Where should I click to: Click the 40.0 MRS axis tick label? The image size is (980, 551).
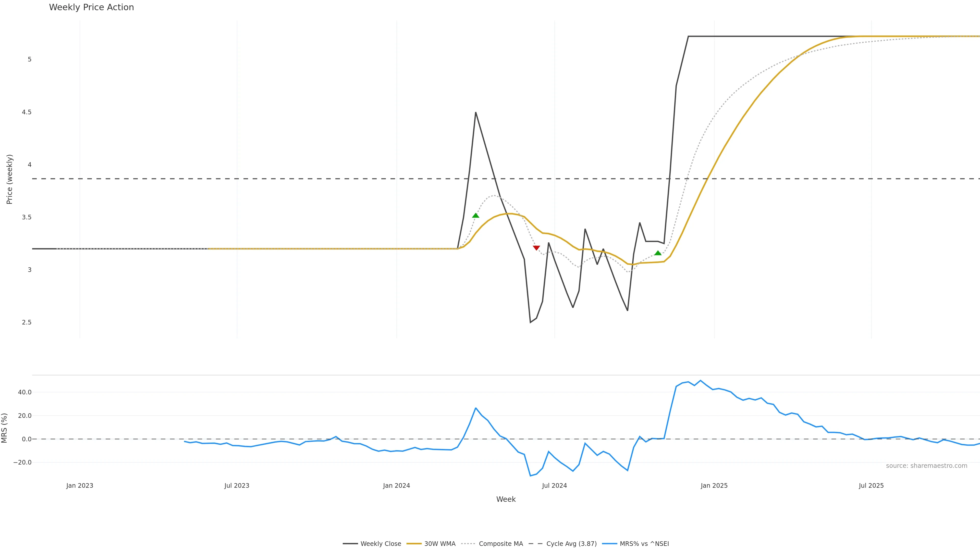pos(25,392)
